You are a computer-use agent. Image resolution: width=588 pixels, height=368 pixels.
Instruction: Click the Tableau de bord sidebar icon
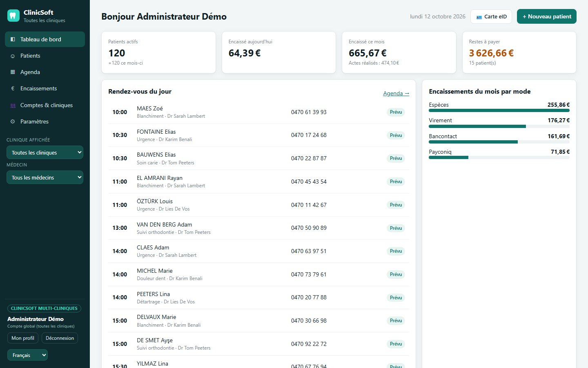(x=13, y=39)
